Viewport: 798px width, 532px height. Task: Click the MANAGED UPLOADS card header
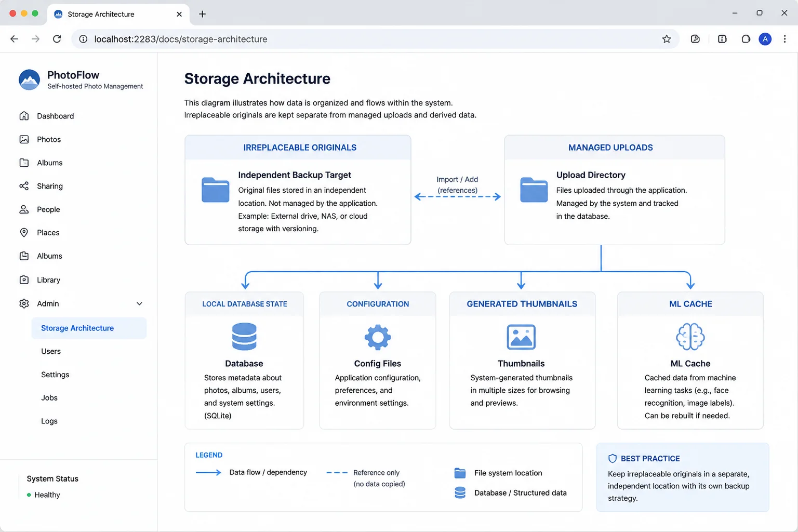[x=615, y=148]
